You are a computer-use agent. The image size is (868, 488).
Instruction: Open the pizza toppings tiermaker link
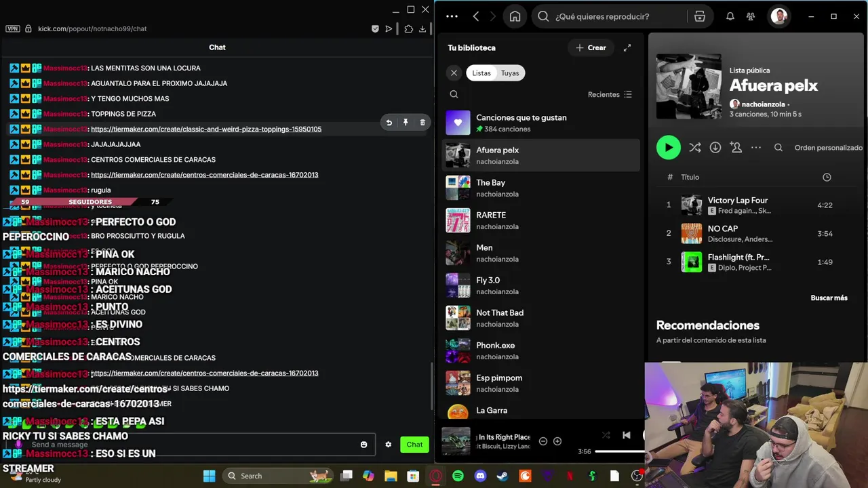tap(206, 129)
